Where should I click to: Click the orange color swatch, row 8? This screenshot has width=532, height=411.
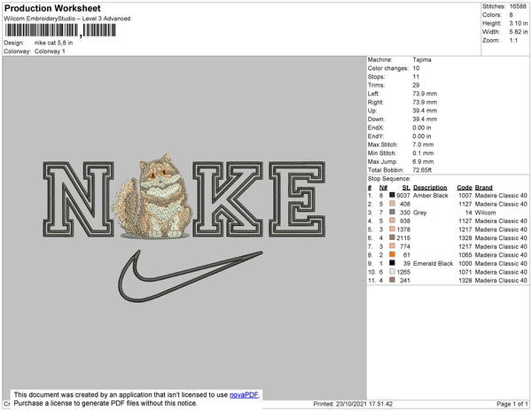392,254
